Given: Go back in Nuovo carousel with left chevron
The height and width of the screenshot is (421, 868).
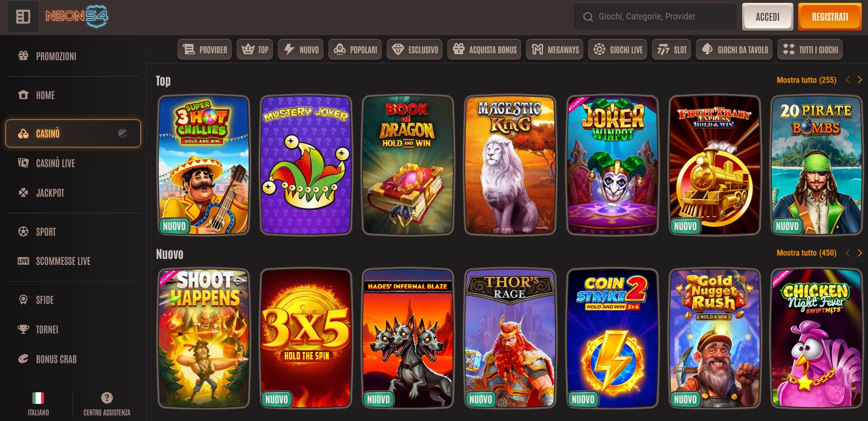Looking at the screenshot, I should pos(848,253).
